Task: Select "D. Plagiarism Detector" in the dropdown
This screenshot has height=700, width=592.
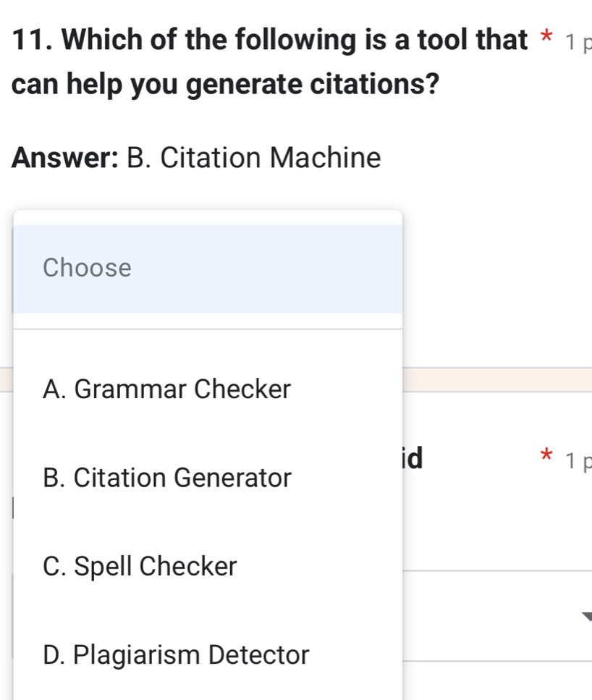Action: tap(176, 655)
